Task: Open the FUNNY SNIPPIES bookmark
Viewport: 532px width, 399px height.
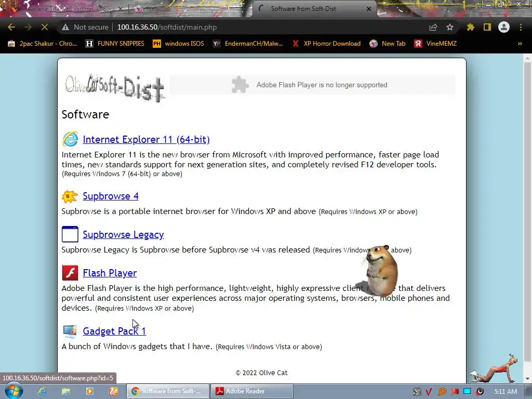Action: tap(115, 44)
